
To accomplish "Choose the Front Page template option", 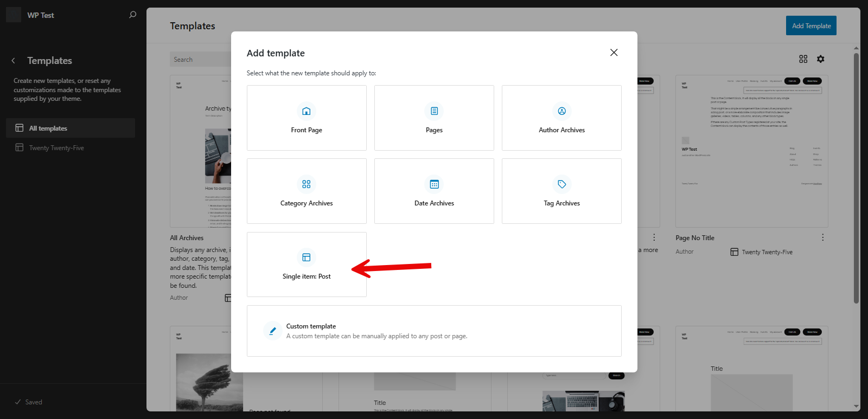I will point(307,118).
